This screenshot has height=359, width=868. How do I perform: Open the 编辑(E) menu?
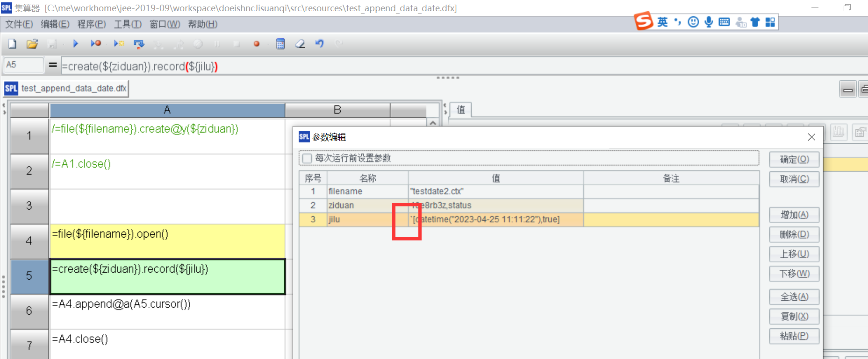click(55, 24)
